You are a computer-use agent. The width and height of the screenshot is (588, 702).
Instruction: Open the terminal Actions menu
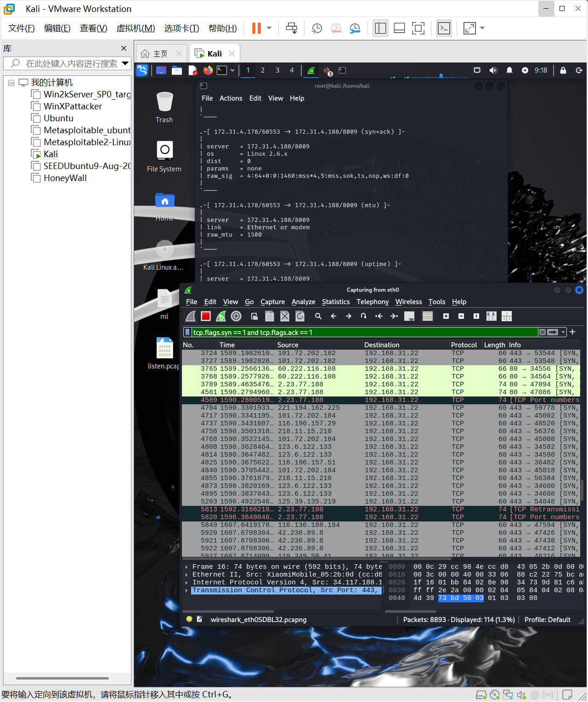pos(231,98)
